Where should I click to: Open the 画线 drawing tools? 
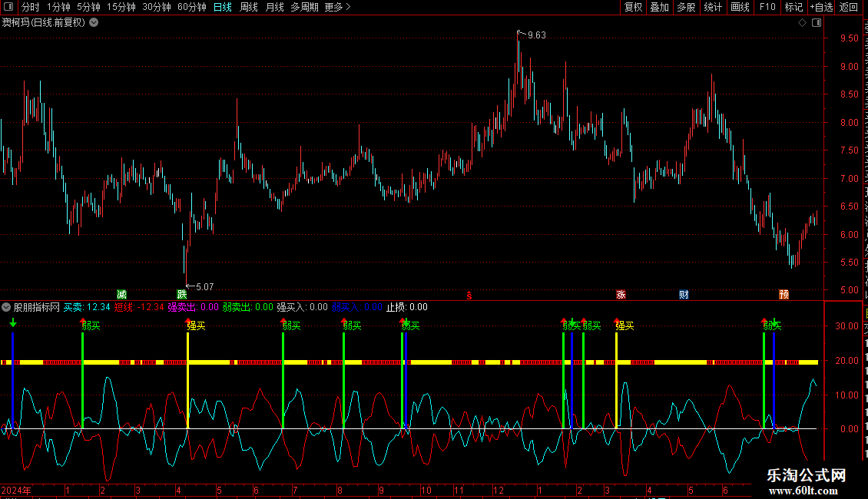740,7
